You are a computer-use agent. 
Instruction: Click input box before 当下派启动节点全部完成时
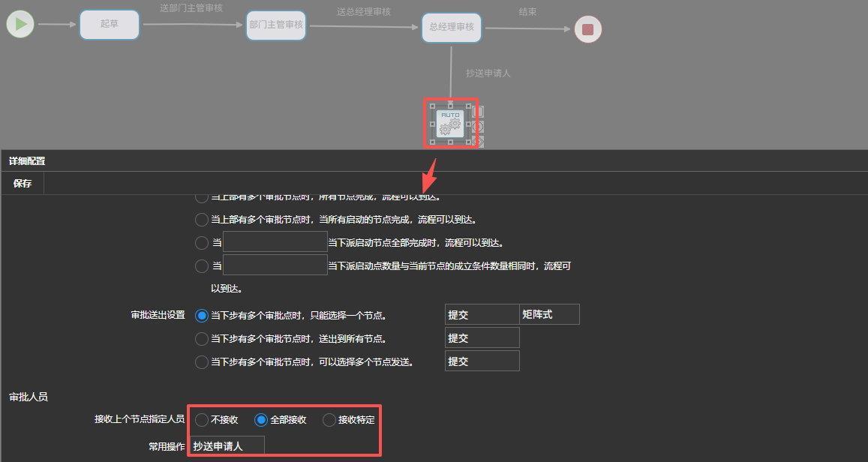(275, 242)
